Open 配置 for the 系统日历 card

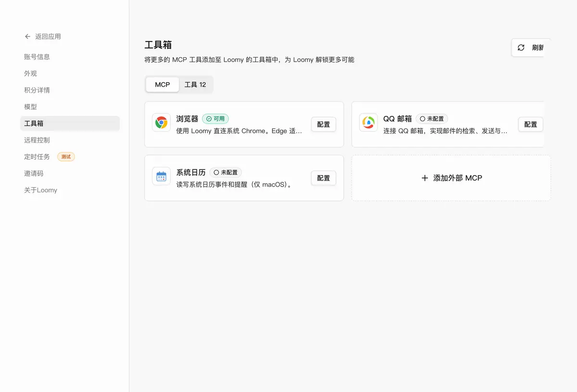pos(324,178)
